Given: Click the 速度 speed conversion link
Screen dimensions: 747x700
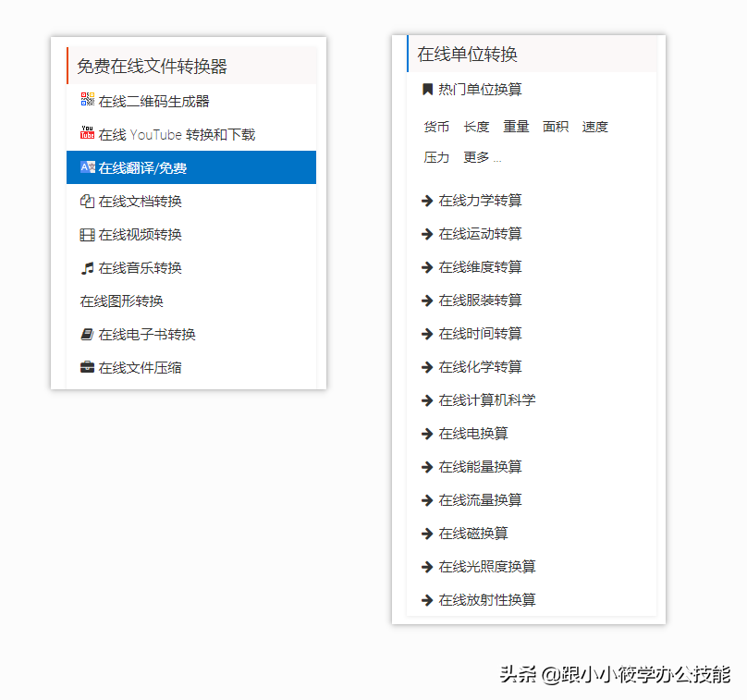Looking at the screenshot, I should pos(594,127).
